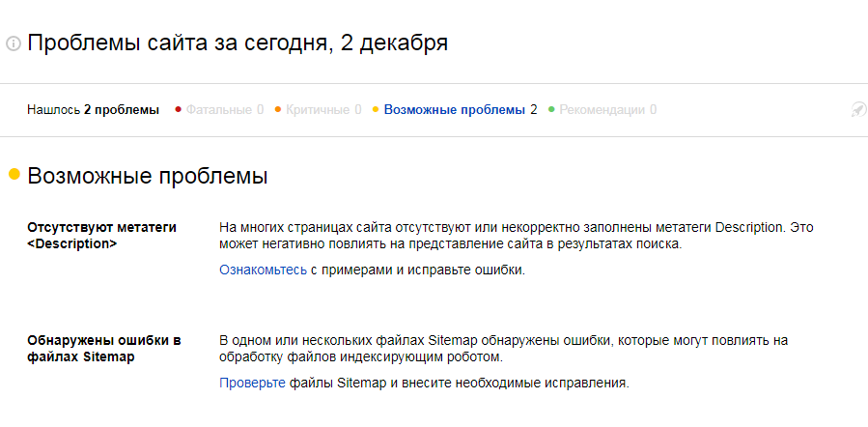Click the orange dot before Критичные
Screen dimensions: 868x427
pos(277,109)
